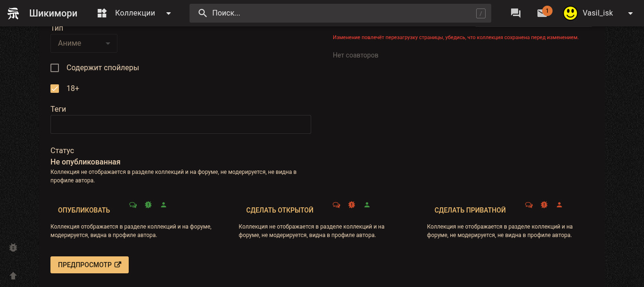Uncheck the 18+ checkbox
Image resolution: width=644 pixels, height=287 pixels.
[55, 89]
